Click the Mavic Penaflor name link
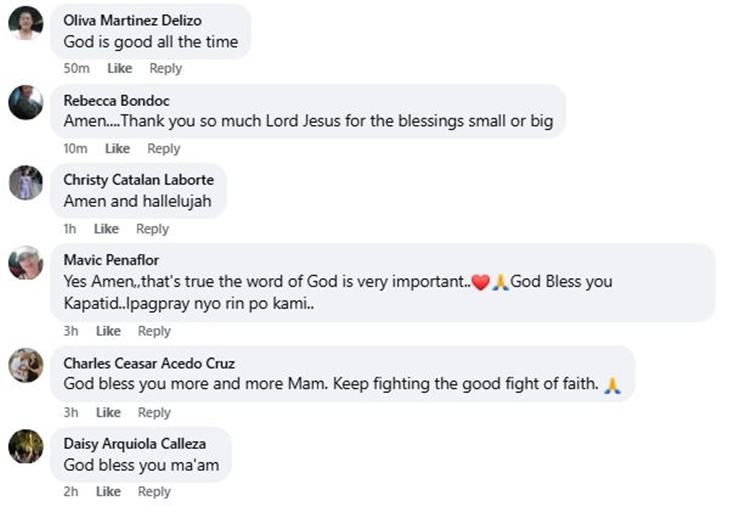Viewport: 750px width, 506px height. coord(110,260)
